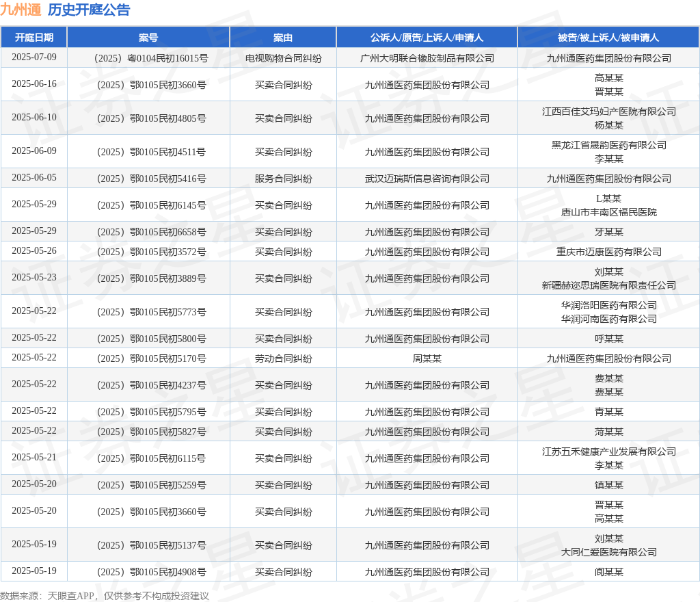Click defendant "新疆赫迩思瑞医院有限责任公司"

pyautogui.click(x=609, y=285)
